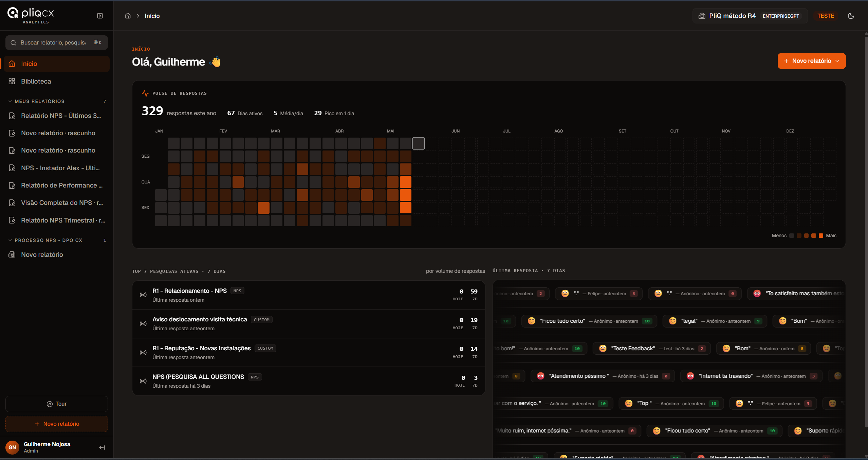The image size is (868, 460).
Task: Open Início in the sidebar
Action: (57, 64)
